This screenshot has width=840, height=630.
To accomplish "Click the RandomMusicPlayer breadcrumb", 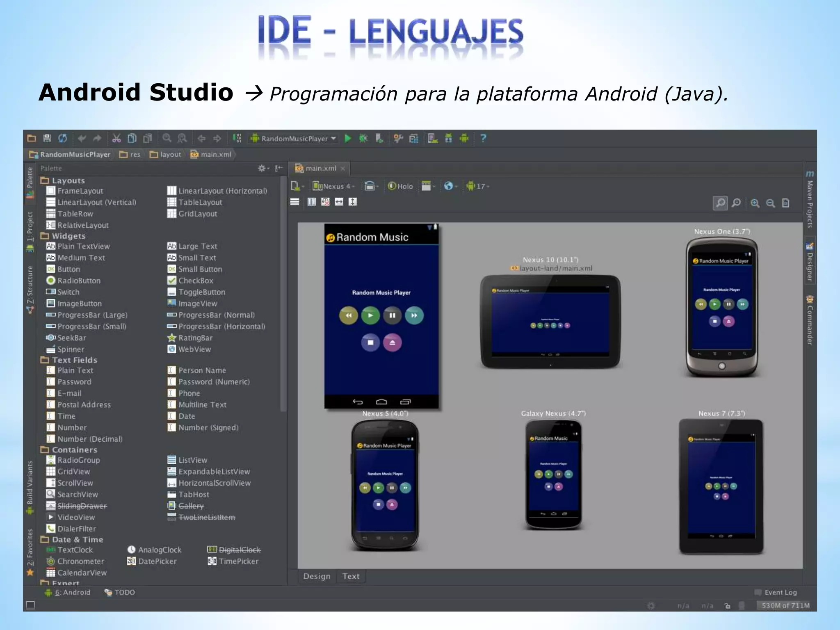I will (x=70, y=155).
